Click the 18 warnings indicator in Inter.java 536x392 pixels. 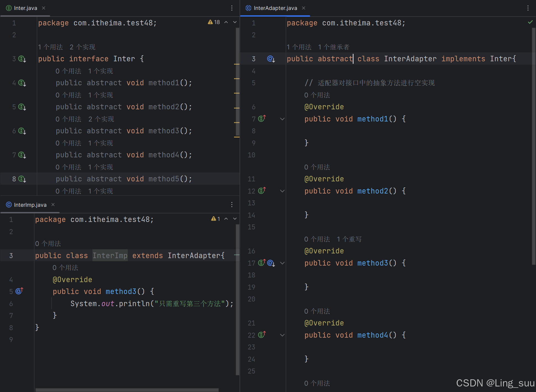coord(214,22)
